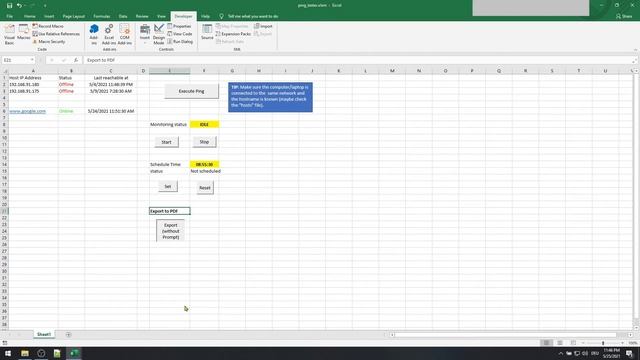Click the Excel taskbar icon
This screenshot has height=360, width=640.
pos(73,353)
